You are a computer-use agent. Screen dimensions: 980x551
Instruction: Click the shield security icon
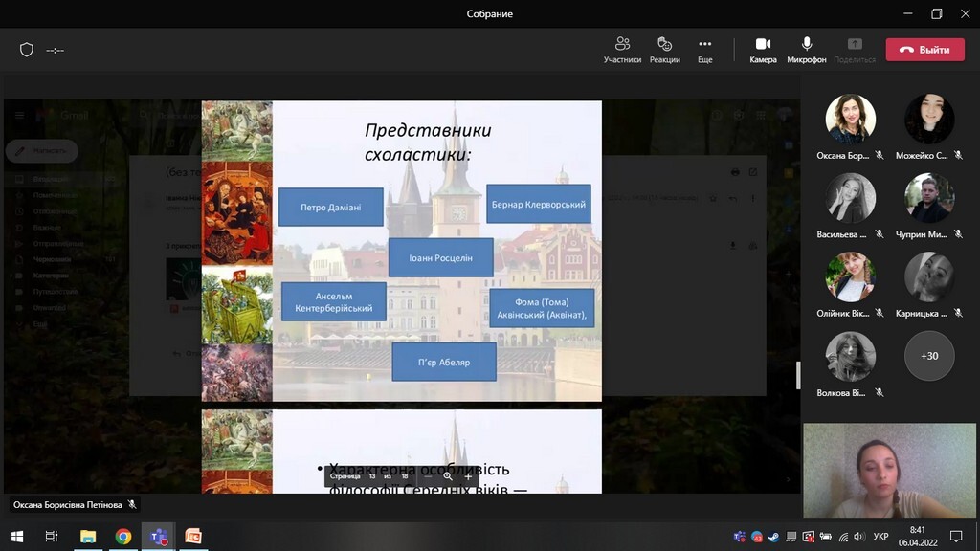coord(27,50)
